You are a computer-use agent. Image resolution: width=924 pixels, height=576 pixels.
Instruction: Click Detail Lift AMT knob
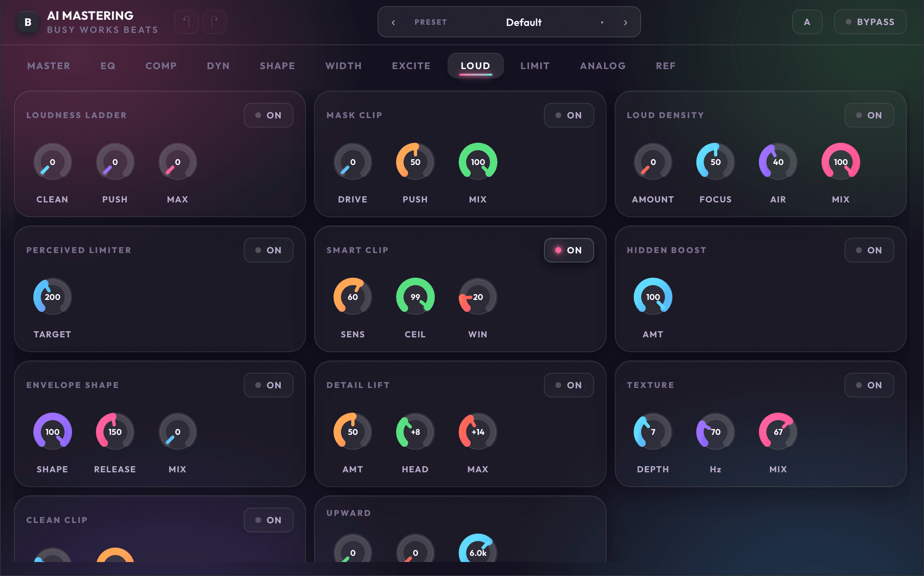353,432
